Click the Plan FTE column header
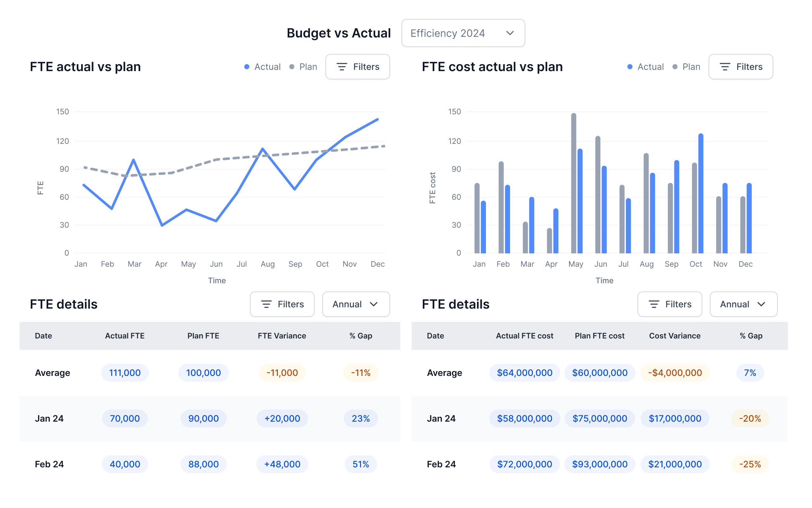This screenshot has width=812, height=508. click(203, 336)
